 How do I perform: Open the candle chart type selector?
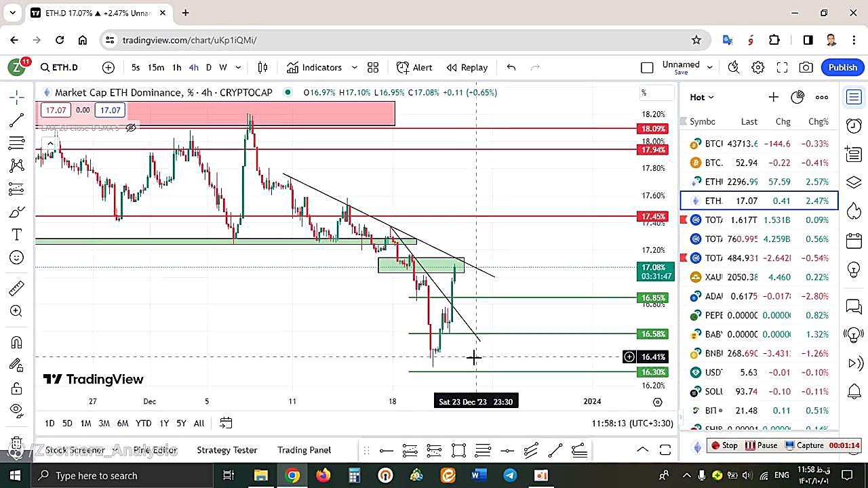coord(262,67)
